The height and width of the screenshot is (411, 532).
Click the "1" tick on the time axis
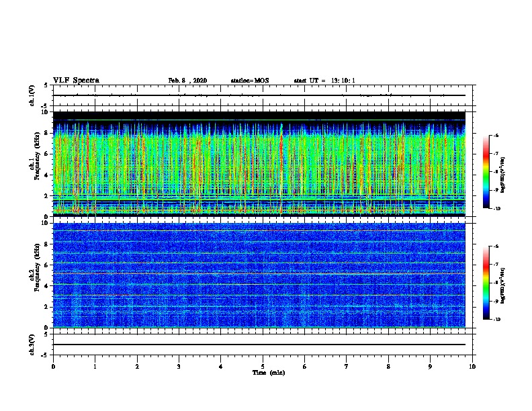click(95, 367)
